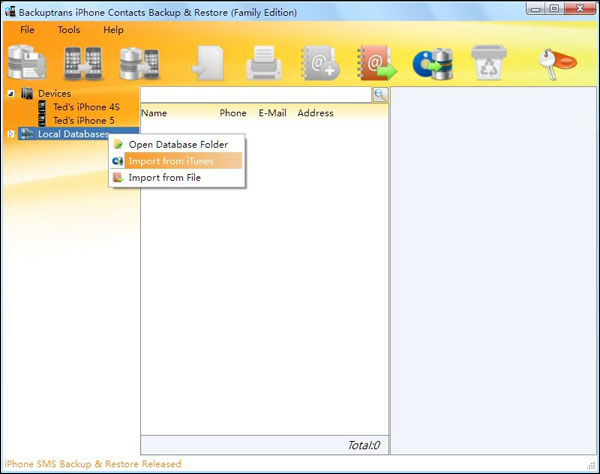This screenshot has height=474, width=600.
Task: Sort contacts by Name column header
Action: coord(154,113)
